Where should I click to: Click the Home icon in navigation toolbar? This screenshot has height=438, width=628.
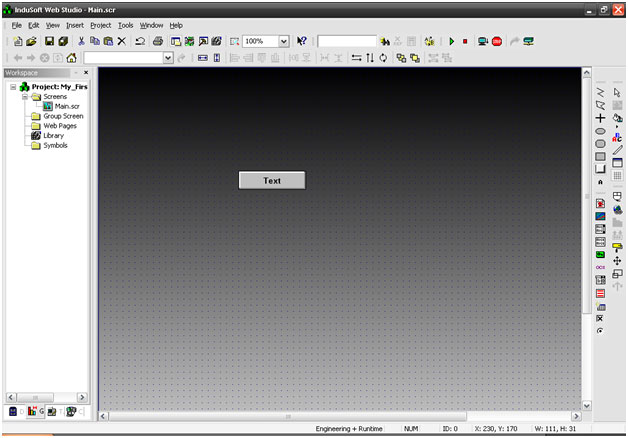click(71, 58)
